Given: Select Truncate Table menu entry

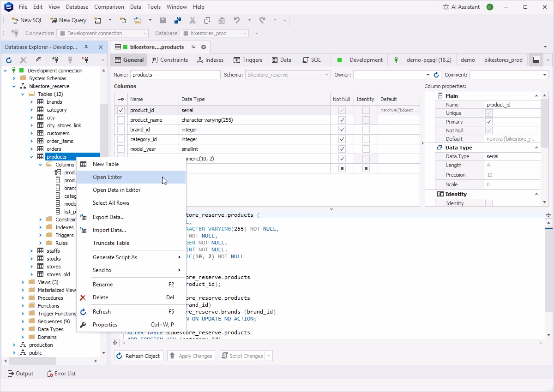Looking at the screenshot, I should pyautogui.click(x=131, y=243).
